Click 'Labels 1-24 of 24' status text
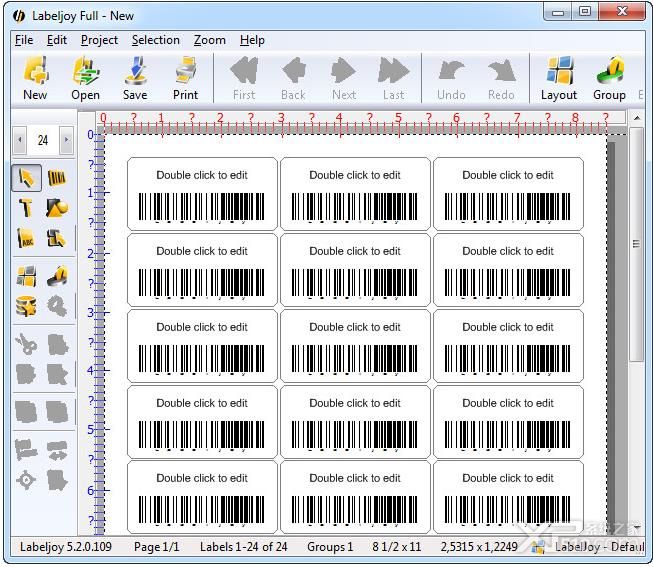This screenshot has width=653, height=567. pos(244,547)
